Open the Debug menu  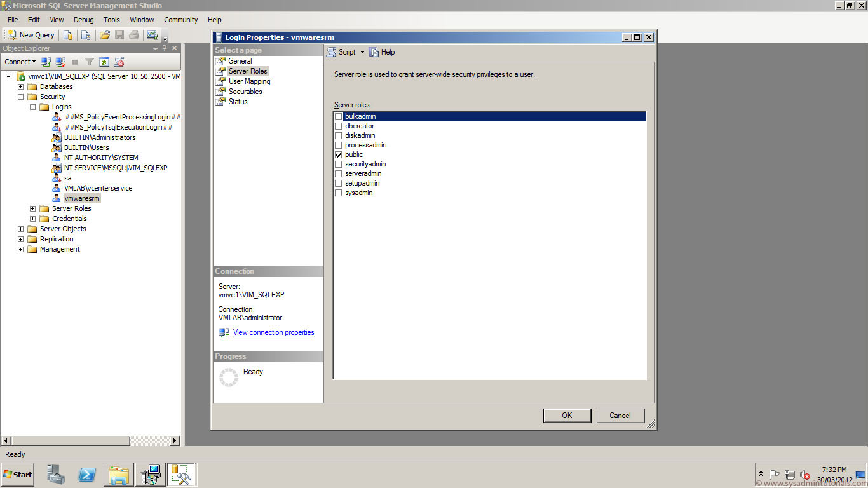[83, 20]
